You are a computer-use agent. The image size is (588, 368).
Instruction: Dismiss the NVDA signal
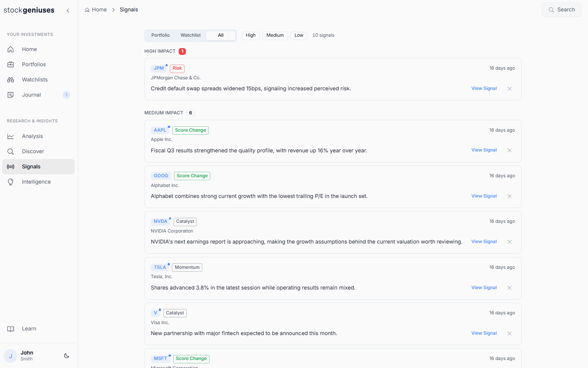coord(509,242)
